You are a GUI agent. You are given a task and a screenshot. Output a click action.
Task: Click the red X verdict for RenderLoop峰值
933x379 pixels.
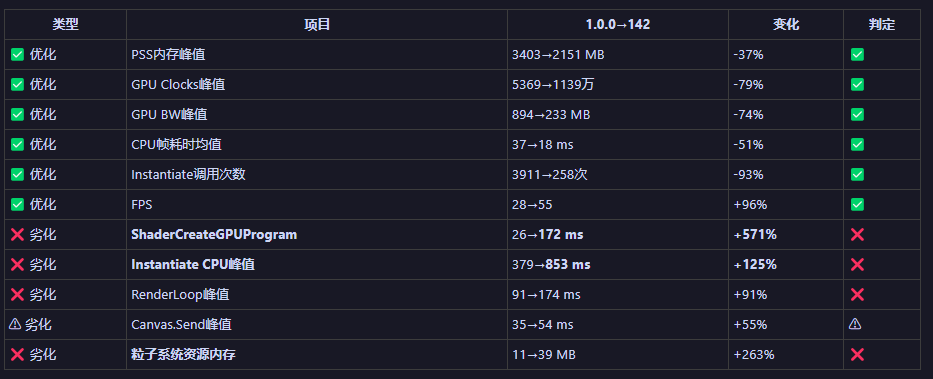tap(857, 295)
